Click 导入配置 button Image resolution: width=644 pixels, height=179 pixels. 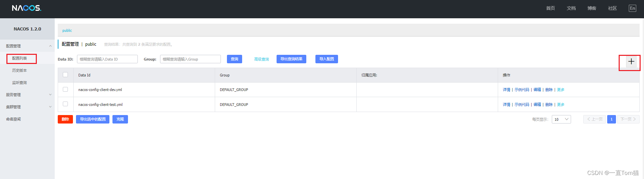pyautogui.click(x=327, y=59)
